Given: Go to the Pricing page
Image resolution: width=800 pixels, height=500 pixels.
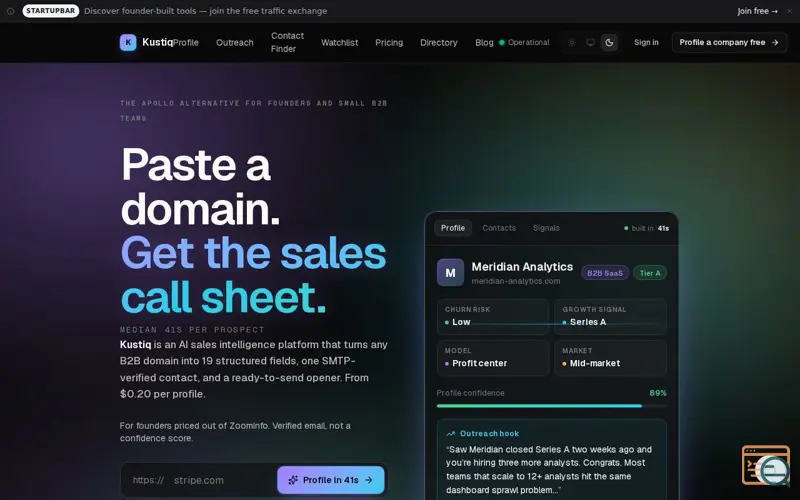Looking at the screenshot, I should point(389,43).
